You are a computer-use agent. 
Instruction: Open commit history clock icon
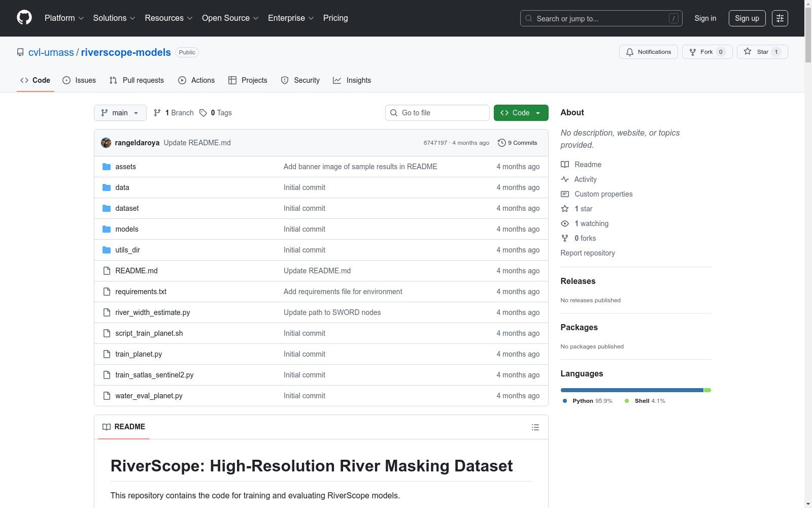pos(502,143)
